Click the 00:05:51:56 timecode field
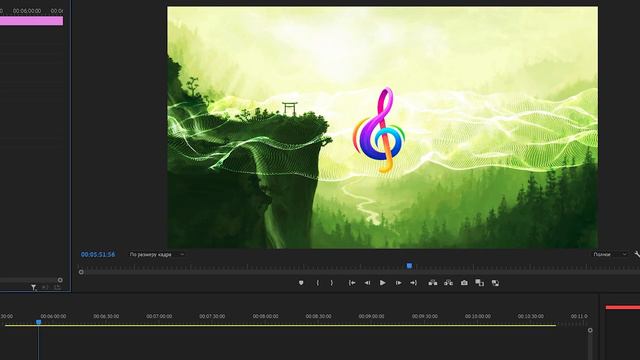This screenshot has width=640, height=360. click(98, 254)
